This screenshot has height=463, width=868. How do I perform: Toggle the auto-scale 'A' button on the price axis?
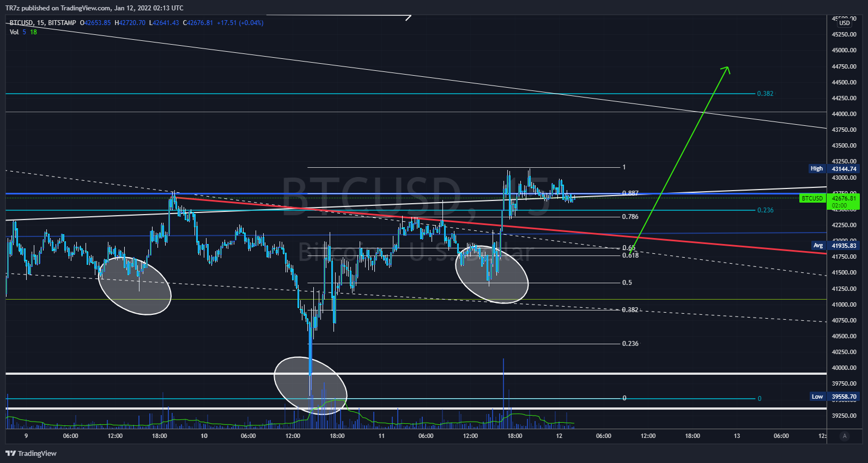point(845,436)
